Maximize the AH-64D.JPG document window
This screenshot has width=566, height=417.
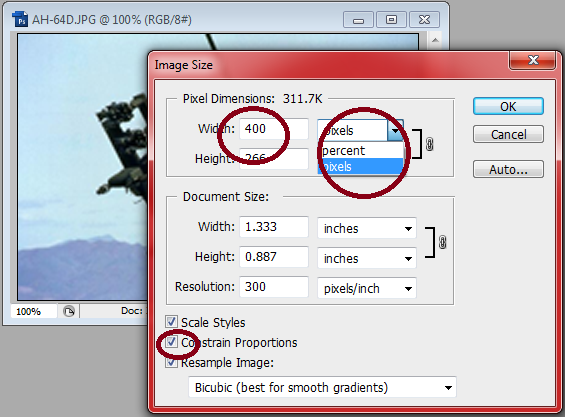point(391,19)
